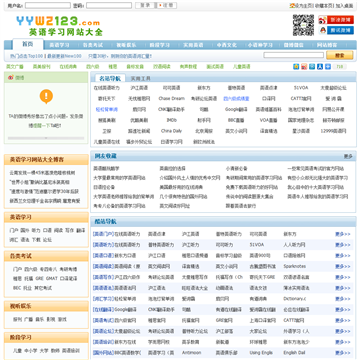Screen dimensions: 360x360
Task: Click the Tencent QQ penguin icon
Action: pos(322,30)
